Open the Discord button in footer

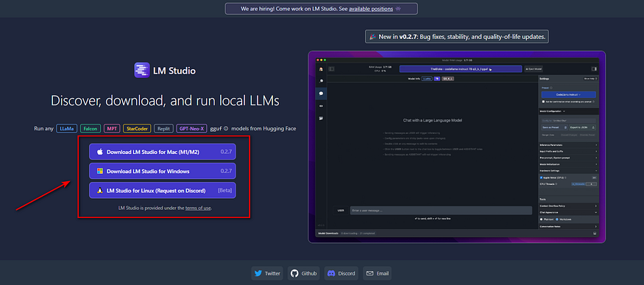(x=342, y=273)
